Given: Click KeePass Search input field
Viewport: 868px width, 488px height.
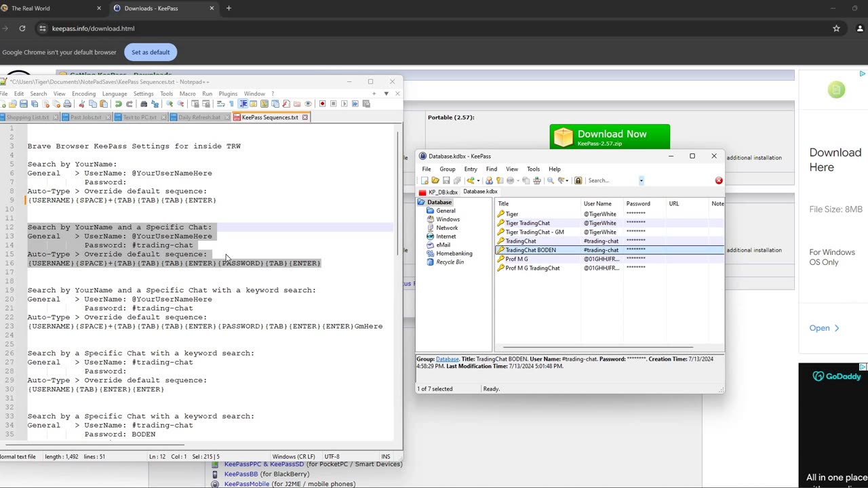Looking at the screenshot, I should point(612,180).
